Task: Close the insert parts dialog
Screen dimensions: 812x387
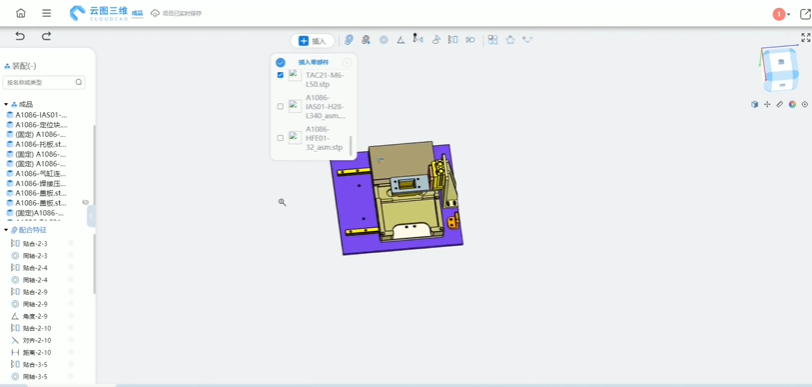Action: point(347,63)
